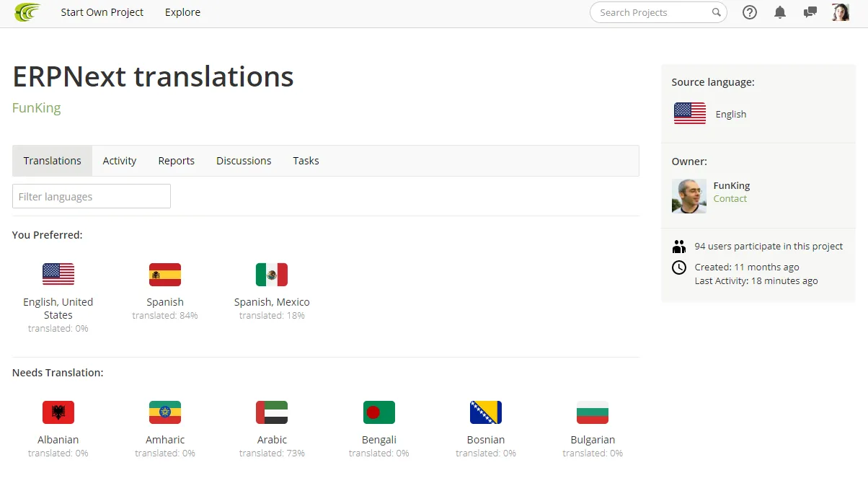Screen dimensions: 868x478
Task: Open the Albanian language link
Action: tap(58, 440)
